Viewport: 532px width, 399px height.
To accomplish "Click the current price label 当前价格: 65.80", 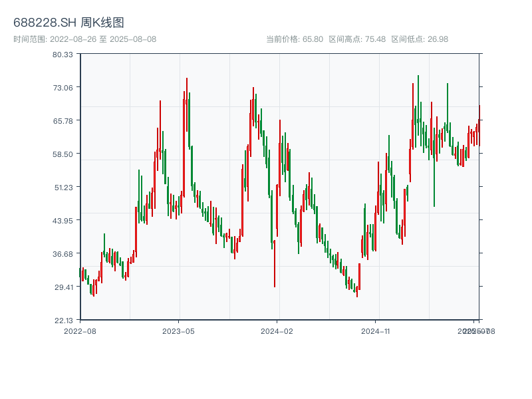I will point(295,39).
